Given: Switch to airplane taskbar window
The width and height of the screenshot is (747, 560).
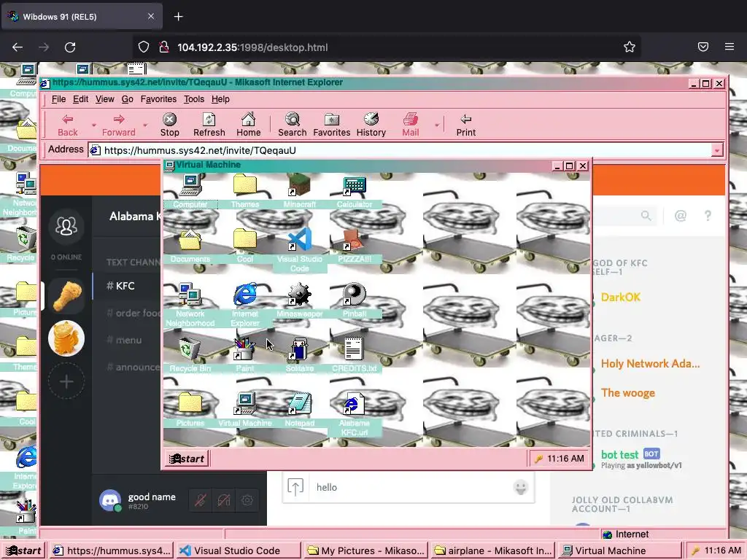Looking at the screenshot, I should (x=493, y=551).
